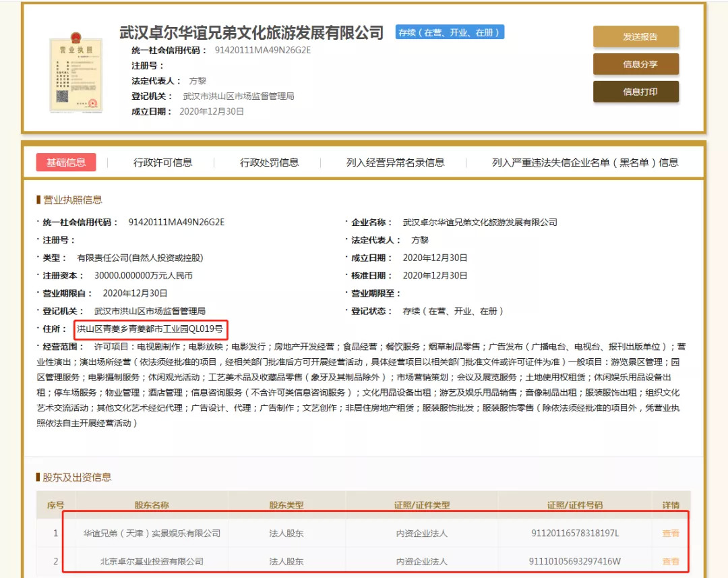This screenshot has width=728, height=578.
Task: Click the 营业执照信息 section heading
Action: point(72,200)
